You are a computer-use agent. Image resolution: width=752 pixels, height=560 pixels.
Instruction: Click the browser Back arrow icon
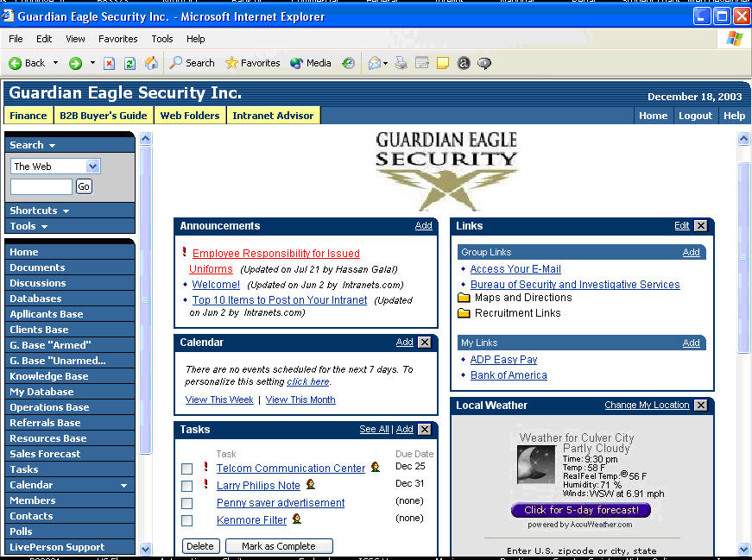coord(15,63)
